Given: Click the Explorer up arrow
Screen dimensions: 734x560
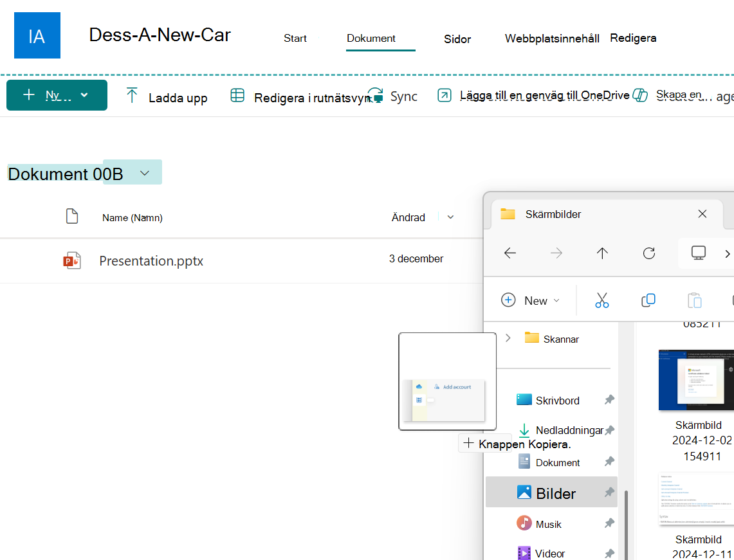Looking at the screenshot, I should 602,253.
